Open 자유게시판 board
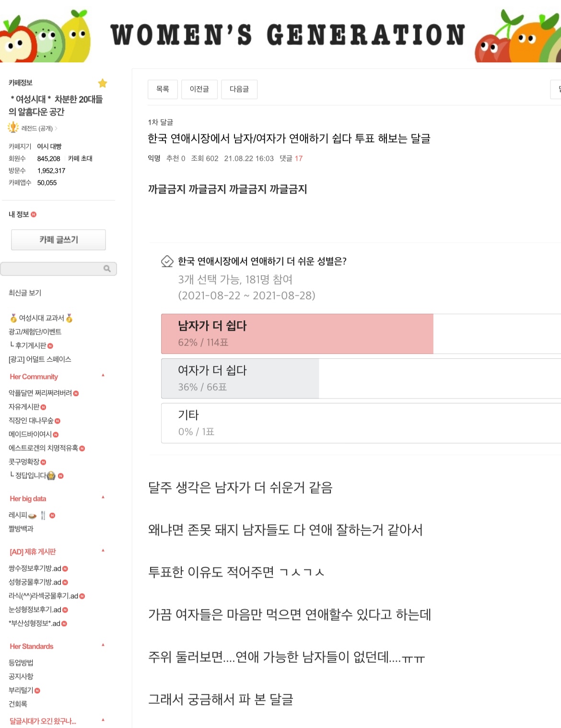The image size is (561, 728). [x=24, y=407]
